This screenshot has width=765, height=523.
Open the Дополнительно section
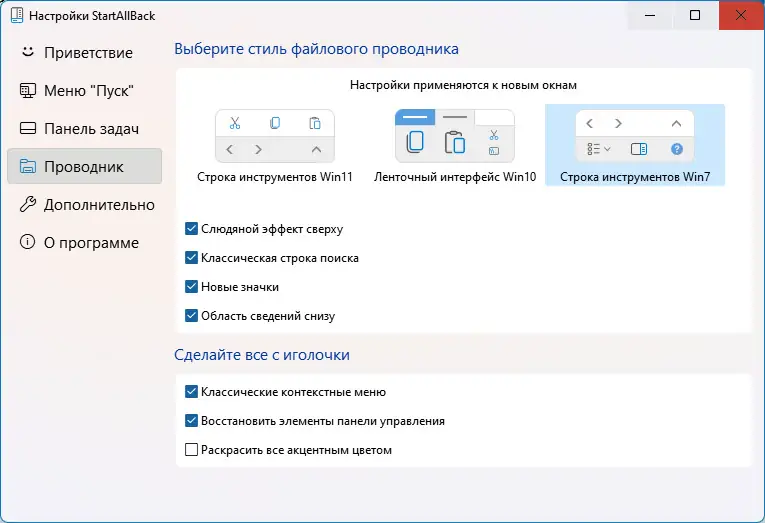coord(84,204)
